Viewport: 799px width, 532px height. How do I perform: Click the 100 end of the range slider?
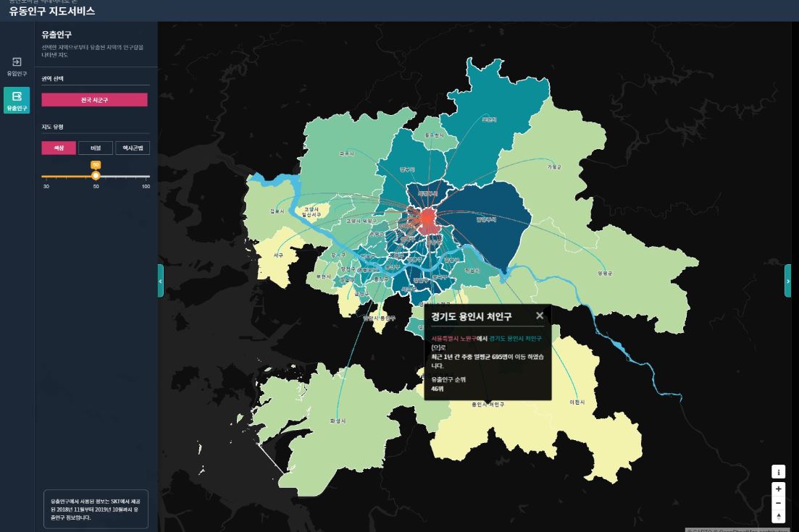pyautogui.click(x=148, y=177)
